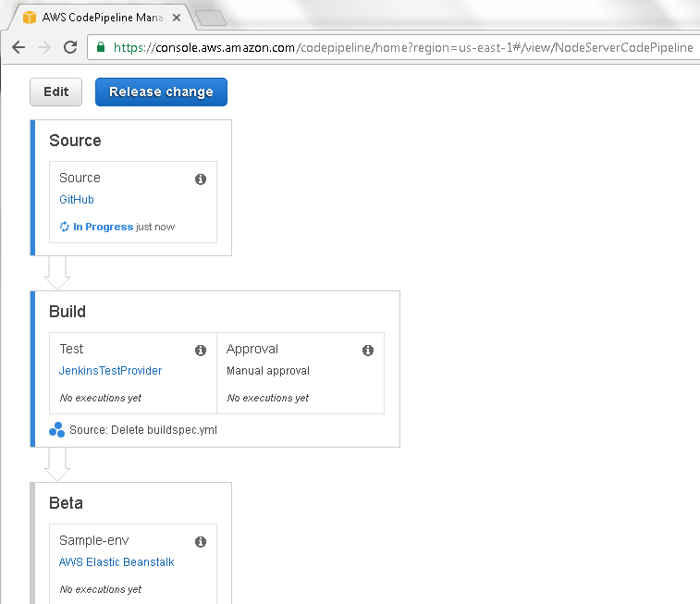
Task: Click 'Source: Delete buildspec.yml' text
Action: (143, 430)
